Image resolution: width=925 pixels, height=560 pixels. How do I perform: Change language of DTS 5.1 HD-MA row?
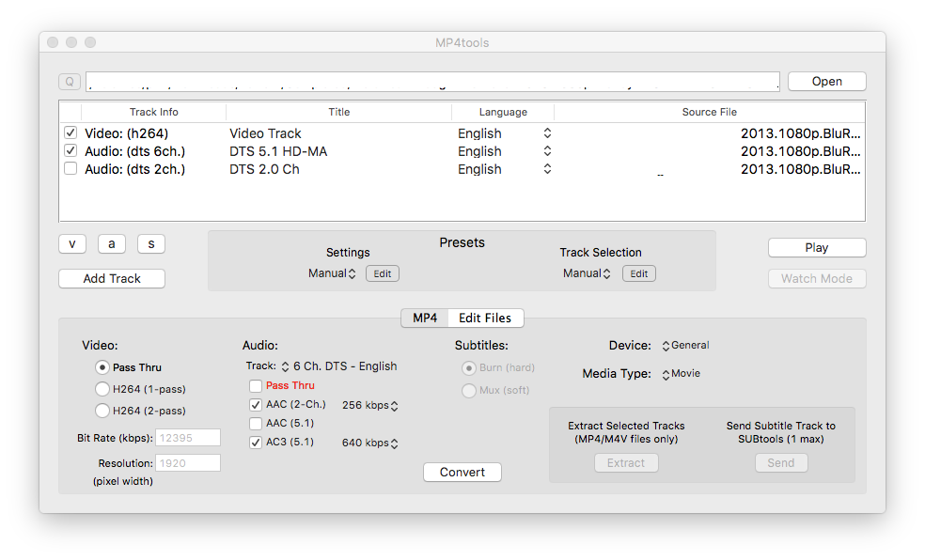[x=547, y=151]
